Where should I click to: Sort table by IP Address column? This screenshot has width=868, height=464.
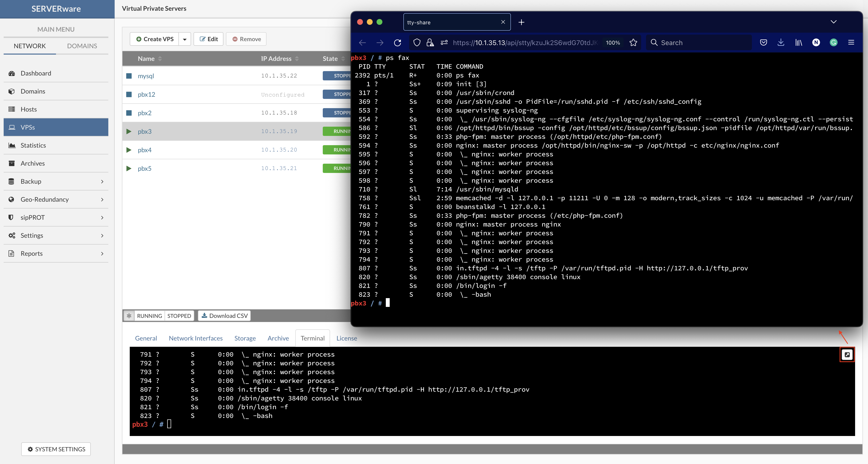[280, 59]
